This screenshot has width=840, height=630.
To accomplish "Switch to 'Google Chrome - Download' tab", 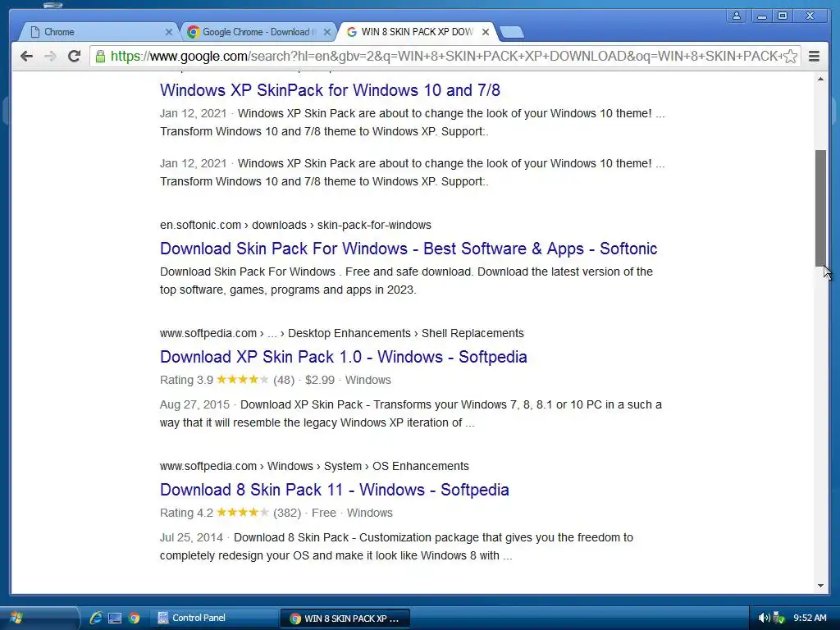I will [x=258, y=32].
